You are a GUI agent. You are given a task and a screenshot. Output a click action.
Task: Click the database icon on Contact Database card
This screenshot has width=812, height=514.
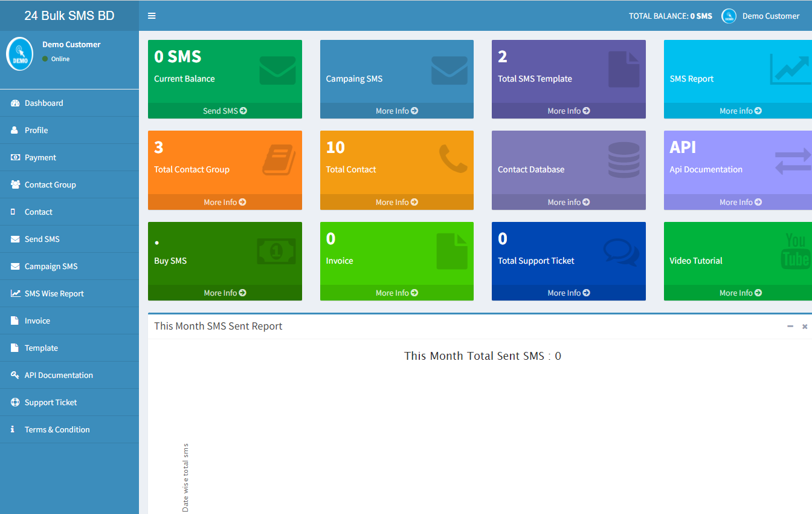[x=623, y=160]
